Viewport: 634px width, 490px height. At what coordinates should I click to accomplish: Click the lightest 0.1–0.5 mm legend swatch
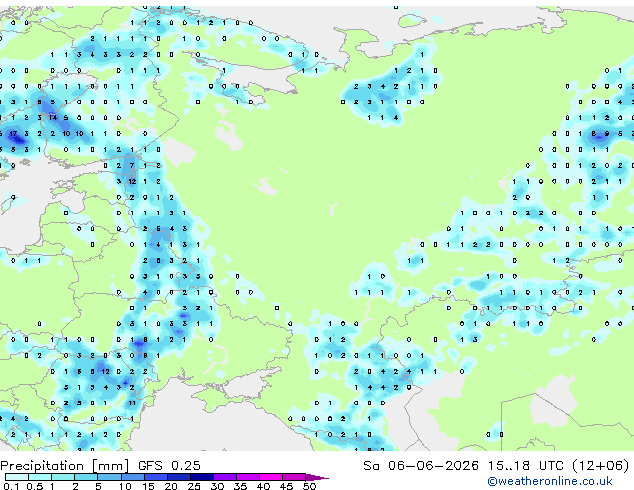[x=17, y=477]
